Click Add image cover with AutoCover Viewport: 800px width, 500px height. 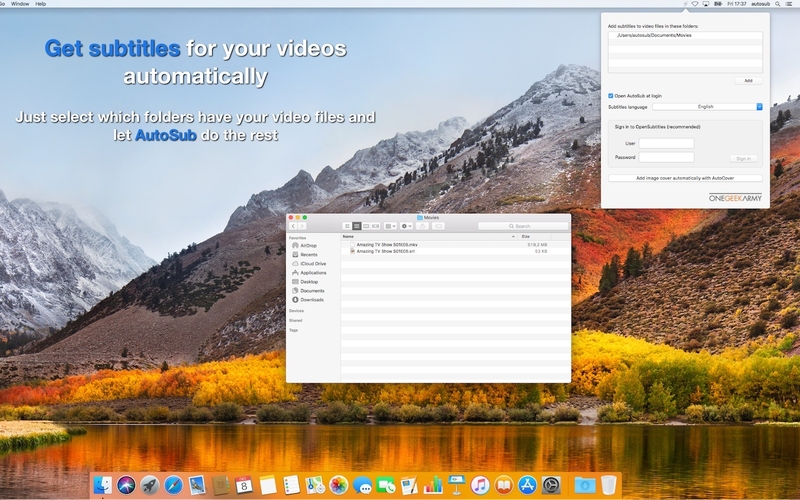point(685,178)
